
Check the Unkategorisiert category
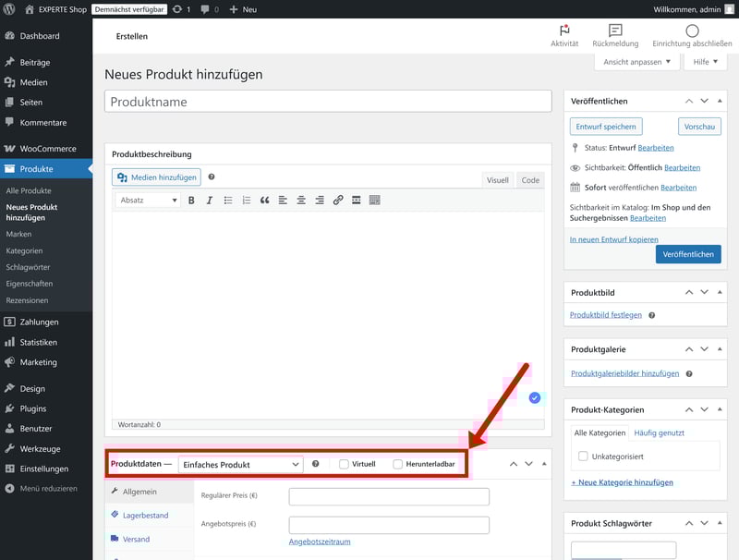tap(583, 457)
